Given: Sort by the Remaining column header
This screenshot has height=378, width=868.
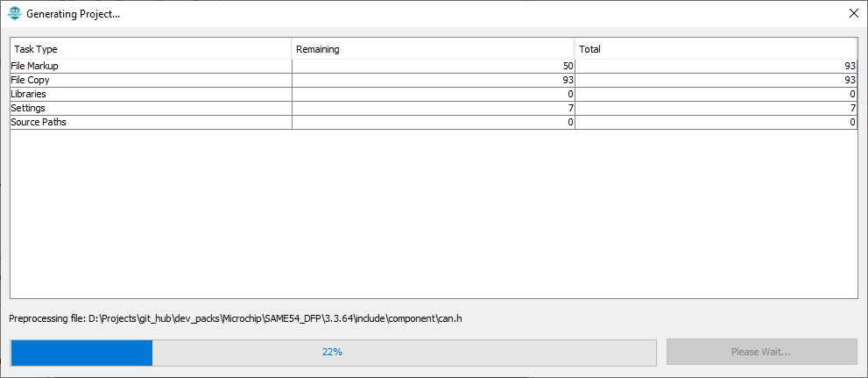Looking at the screenshot, I should coord(433,49).
